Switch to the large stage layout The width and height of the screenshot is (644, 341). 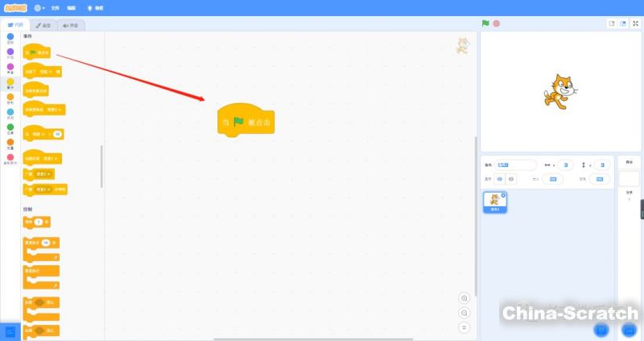tap(622, 23)
